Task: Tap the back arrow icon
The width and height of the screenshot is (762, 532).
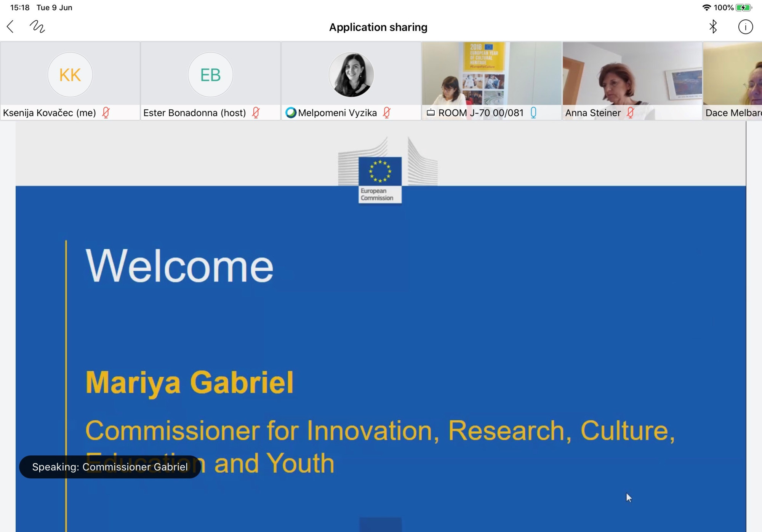Action: tap(10, 27)
